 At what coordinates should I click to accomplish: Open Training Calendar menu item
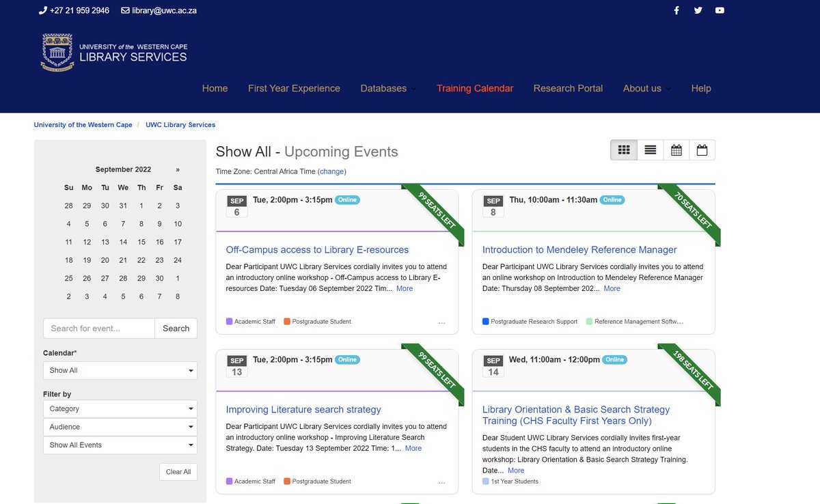point(475,88)
